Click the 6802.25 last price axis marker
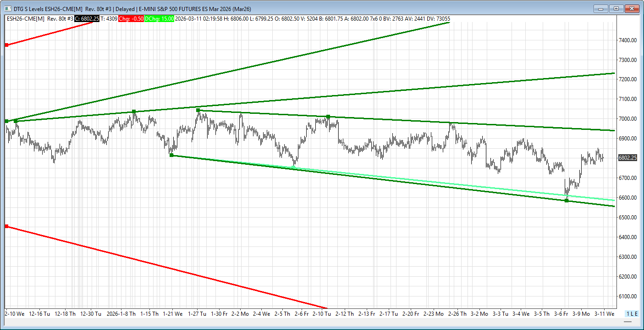 click(x=627, y=158)
